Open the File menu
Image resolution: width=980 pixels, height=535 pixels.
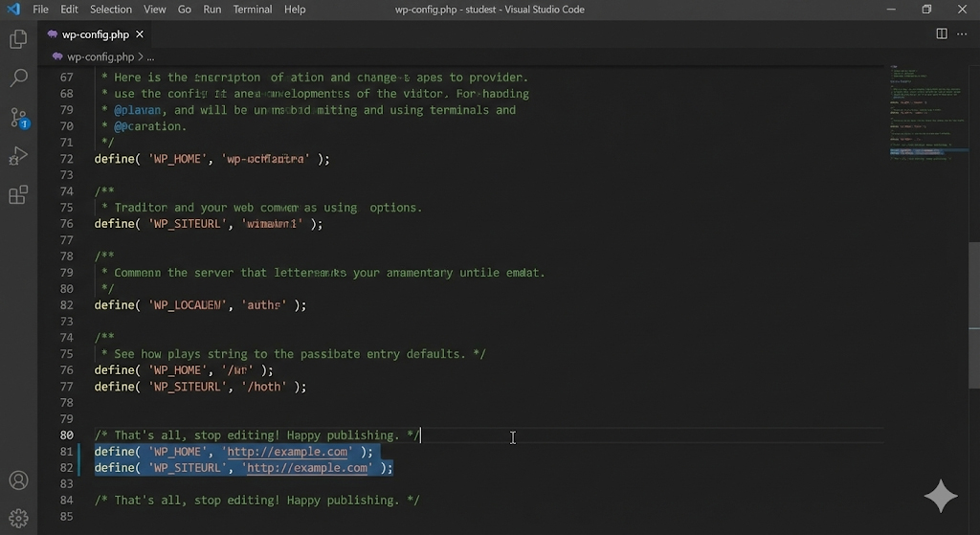40,10
